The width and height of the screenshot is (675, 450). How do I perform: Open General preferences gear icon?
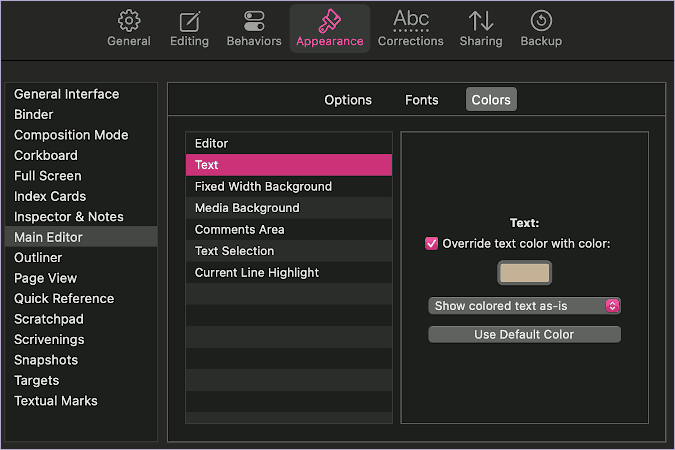[x=129, y=28]
